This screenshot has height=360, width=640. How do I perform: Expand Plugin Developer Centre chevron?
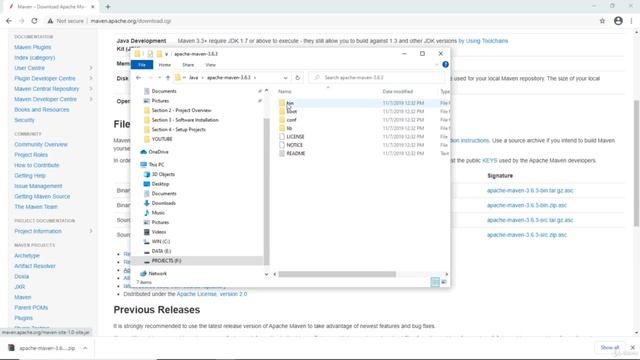point(91,78)
